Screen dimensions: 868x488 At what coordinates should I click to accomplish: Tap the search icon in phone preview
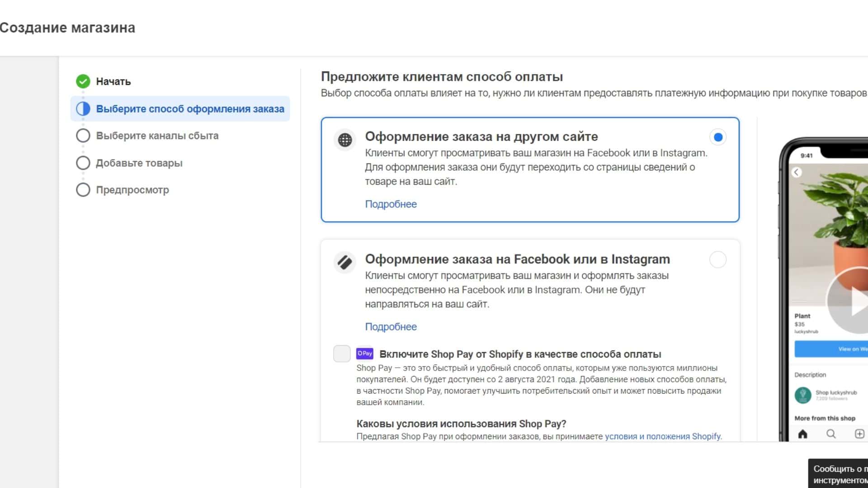831,434
